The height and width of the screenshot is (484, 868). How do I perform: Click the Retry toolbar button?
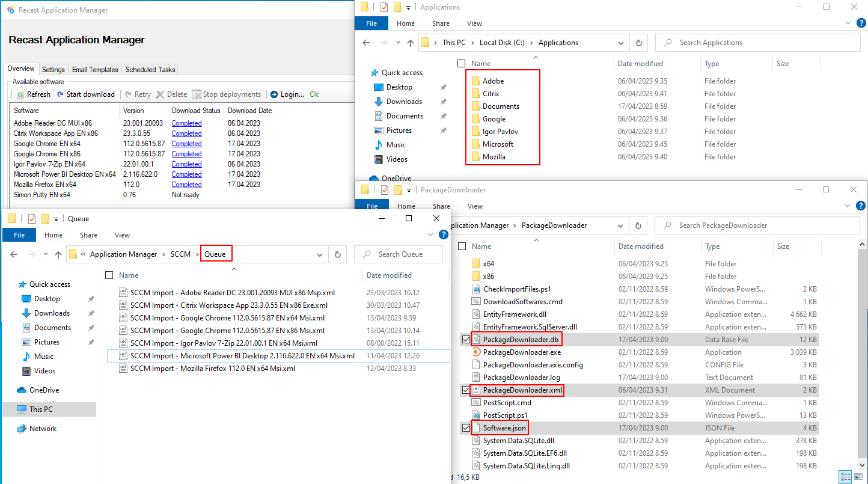tap(138, 94)
